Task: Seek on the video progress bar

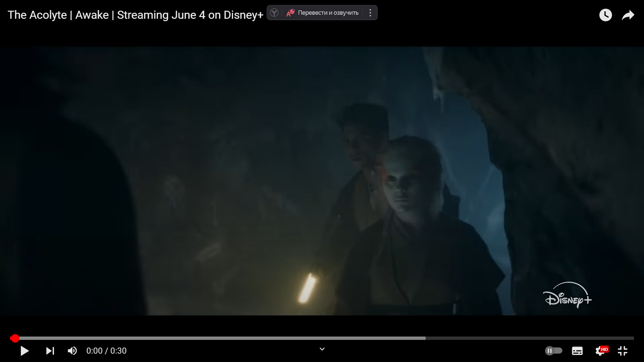Action: [322, 338]
